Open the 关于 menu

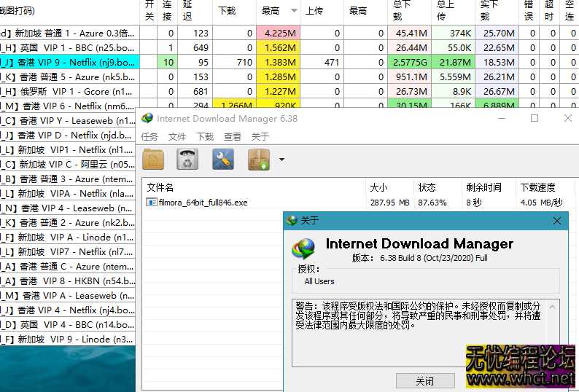tap(260, 136)
